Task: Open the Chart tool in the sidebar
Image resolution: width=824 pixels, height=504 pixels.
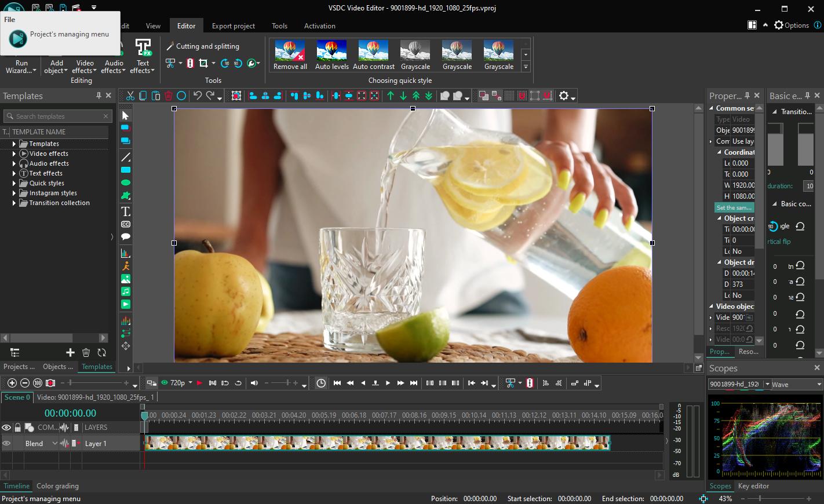Action: pos(125,253)
